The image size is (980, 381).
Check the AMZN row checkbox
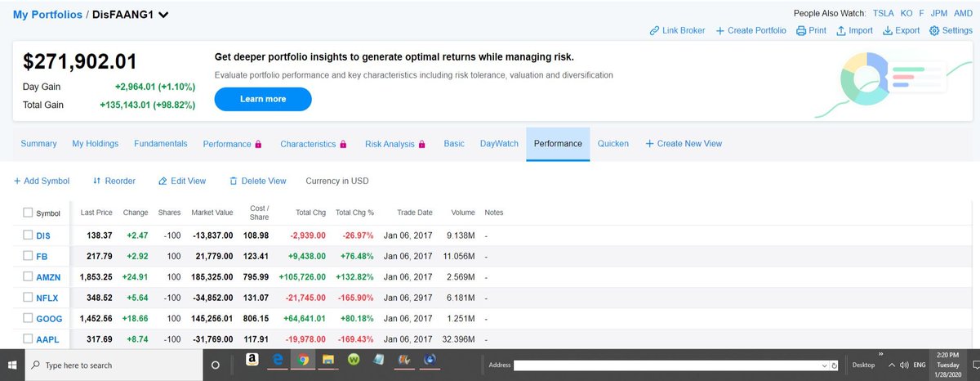[x=28, y=277]
